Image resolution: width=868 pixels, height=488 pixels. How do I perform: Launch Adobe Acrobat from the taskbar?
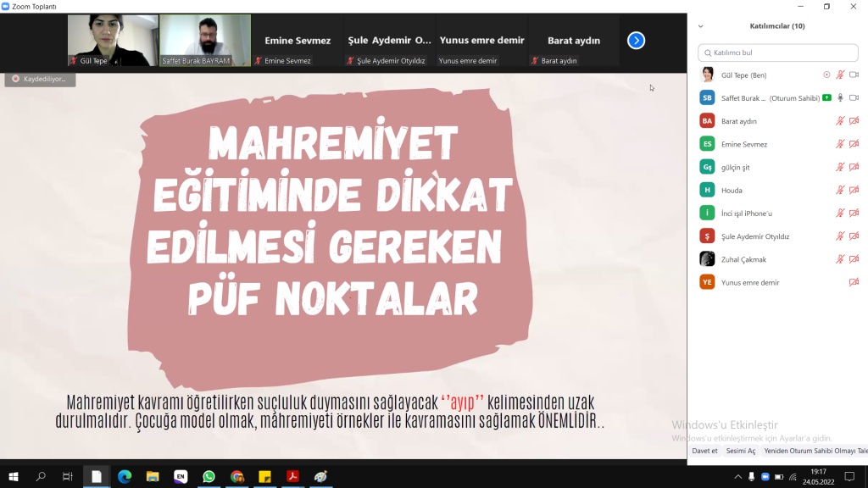[292, 477]
